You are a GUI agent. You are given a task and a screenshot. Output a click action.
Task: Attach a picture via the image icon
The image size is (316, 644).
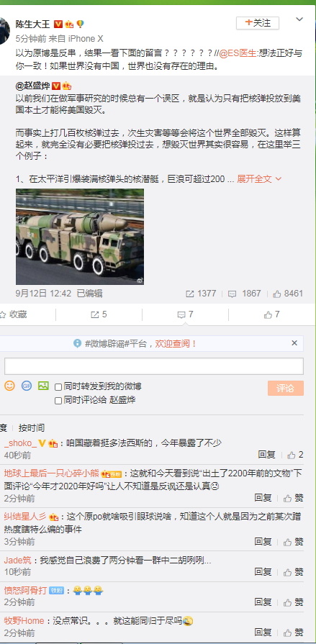43,386
